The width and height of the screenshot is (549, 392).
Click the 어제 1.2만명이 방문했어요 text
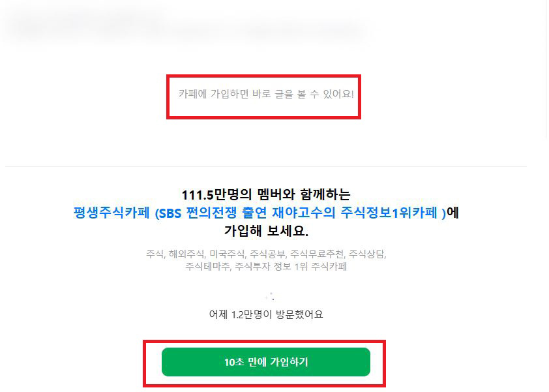click(x=266, y=314)
